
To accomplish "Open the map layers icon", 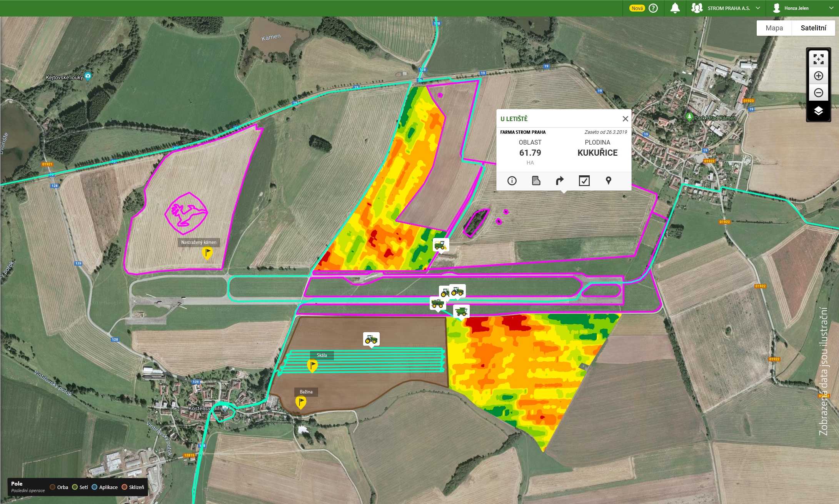I will (x=818, y=111).
